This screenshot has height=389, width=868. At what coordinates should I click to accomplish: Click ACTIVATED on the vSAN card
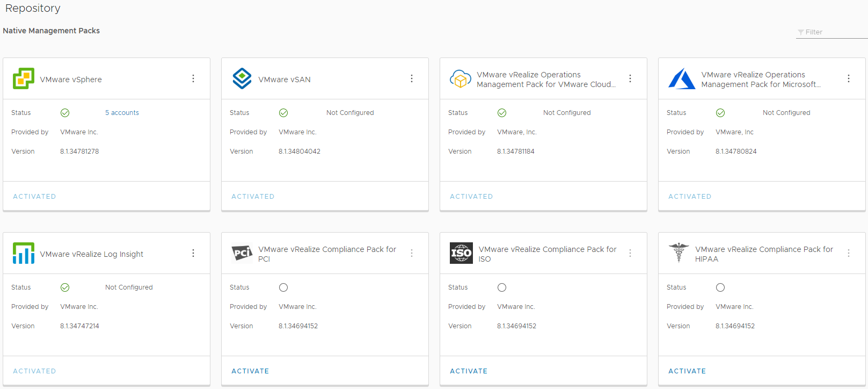click(x=253, y=197)
